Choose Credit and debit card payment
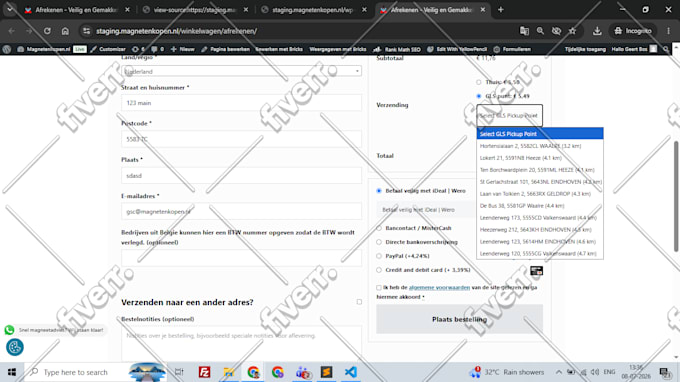This screenshot has width=680, height=382. click(379, 270)
